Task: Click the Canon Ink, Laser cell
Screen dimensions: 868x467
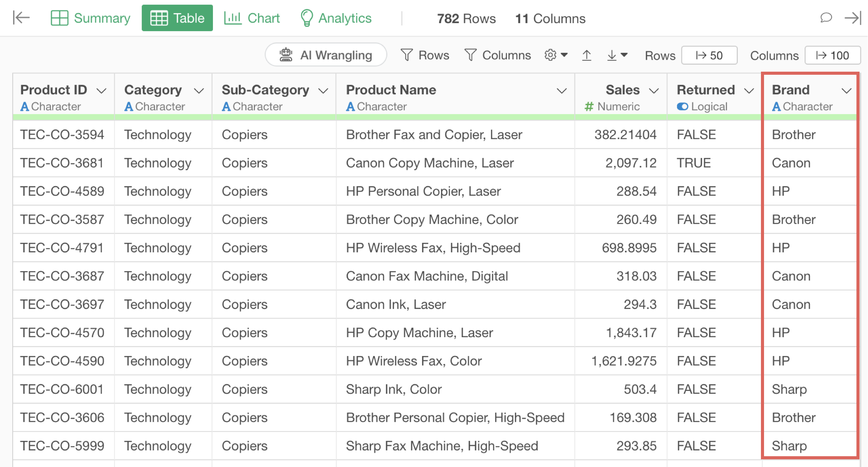Action: pos(456,304)
